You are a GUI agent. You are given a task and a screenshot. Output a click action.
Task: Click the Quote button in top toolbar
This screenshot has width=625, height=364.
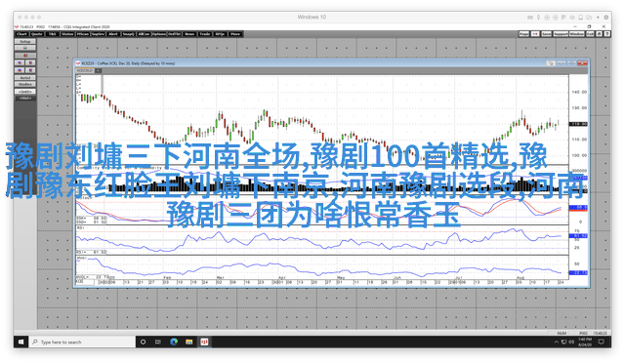tap(37, 34)
